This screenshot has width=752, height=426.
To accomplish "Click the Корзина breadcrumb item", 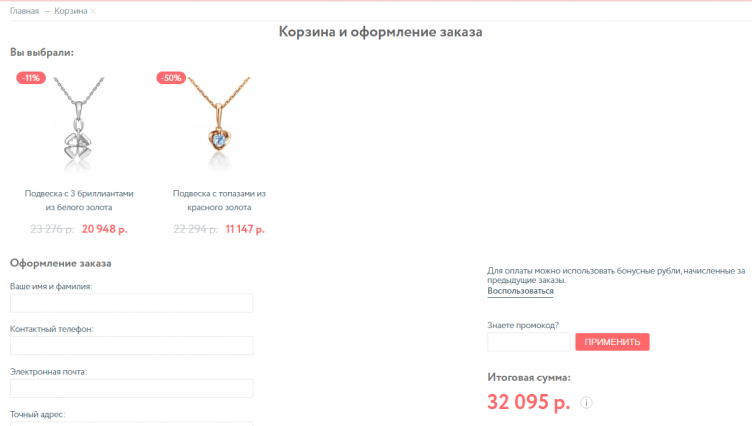I will pyautogui.click(x=70, y=11).
